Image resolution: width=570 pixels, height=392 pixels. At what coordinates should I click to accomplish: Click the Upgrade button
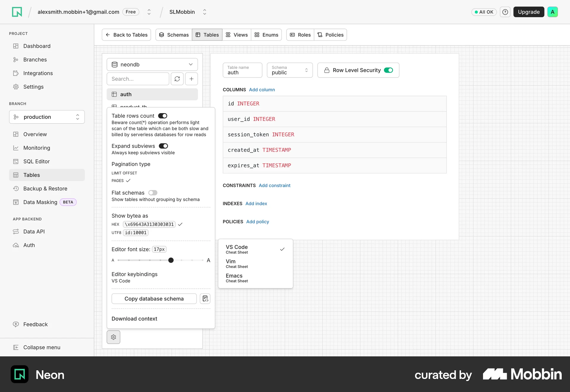pyautogui.click(x=529, y=12)
